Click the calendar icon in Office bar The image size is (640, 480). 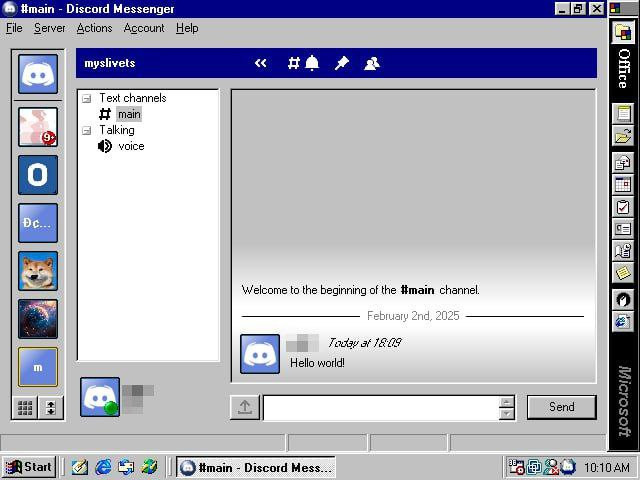pyautogui.click(x=623, y=184)
